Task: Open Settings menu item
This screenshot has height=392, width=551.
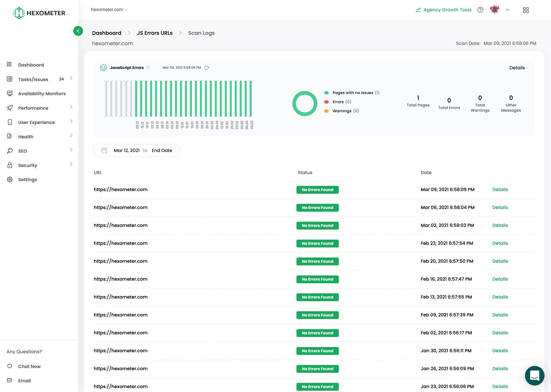Action: [28, 179]
